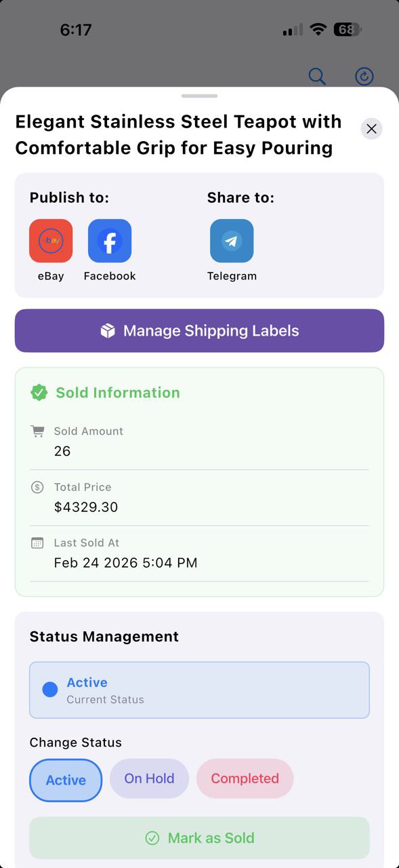Tap the drag handle atop the sheet
Screen dimensions: 399x868
coord(199,97)
